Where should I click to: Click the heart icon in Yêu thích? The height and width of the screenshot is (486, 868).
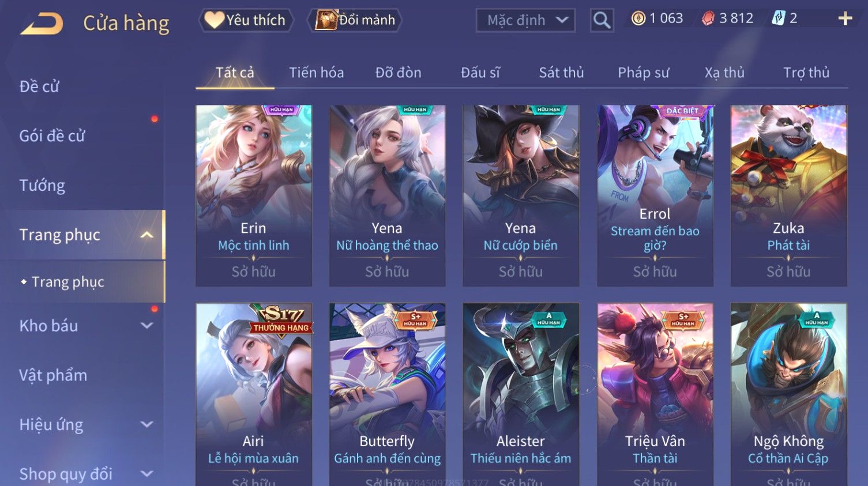(214, 20)
